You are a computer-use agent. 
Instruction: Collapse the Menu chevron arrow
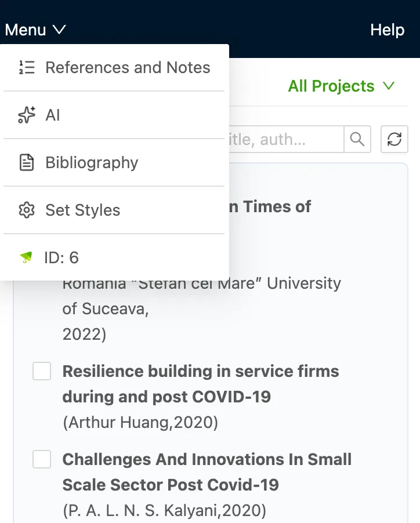click(59, 30)
